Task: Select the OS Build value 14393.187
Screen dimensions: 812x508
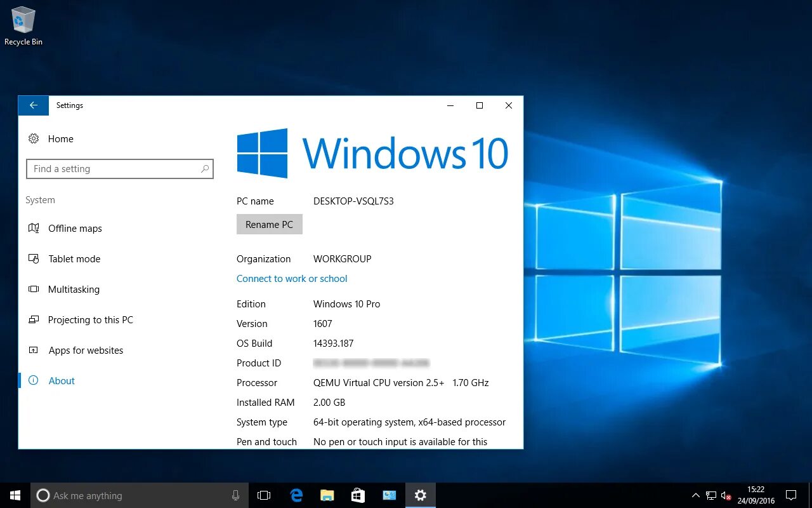Action: pyautogui.click(x=334, y=343)
